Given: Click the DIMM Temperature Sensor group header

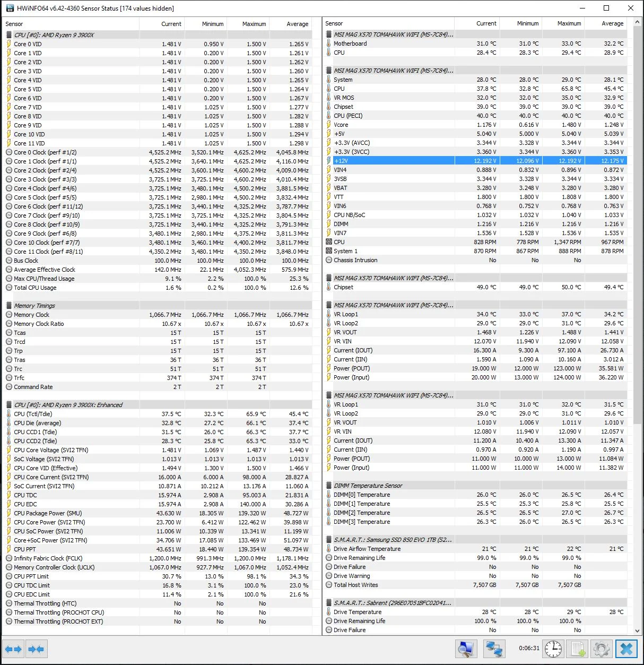Looking at the screenshot, I should (x=475, y=486).
